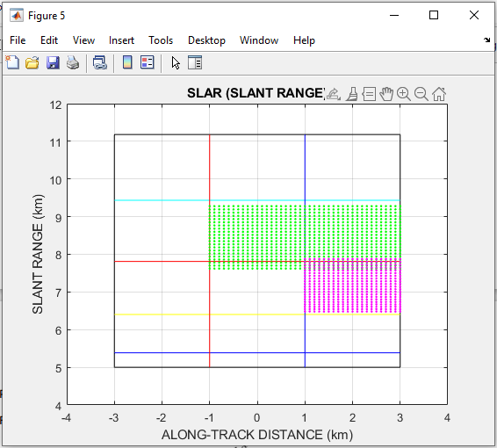497x448 pixels.
Task: Click y-axis tick label 12
Action: [x=55, y=105]
